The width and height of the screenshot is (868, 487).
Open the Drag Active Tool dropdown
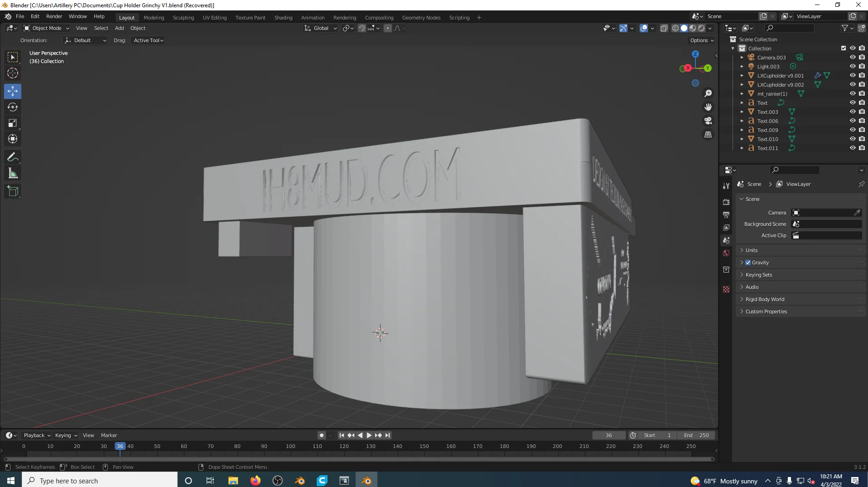148,40
